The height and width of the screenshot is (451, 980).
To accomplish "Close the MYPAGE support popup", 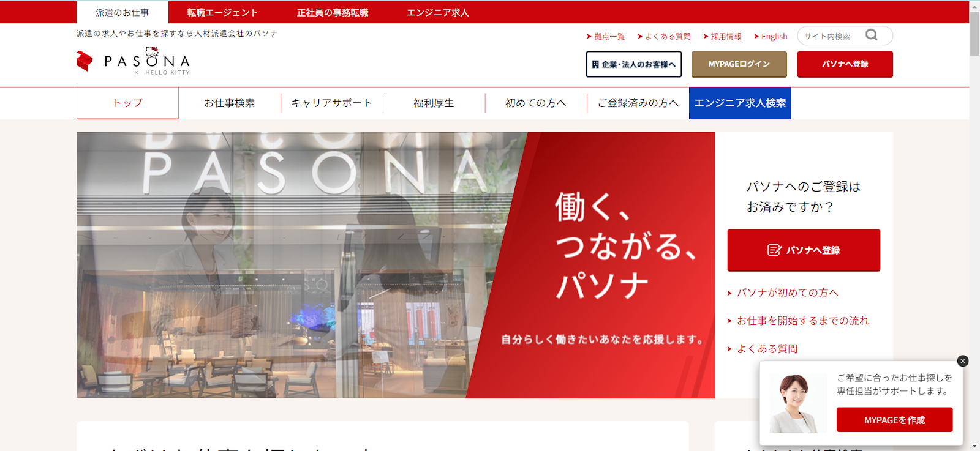I will click(x=963, y=361).
